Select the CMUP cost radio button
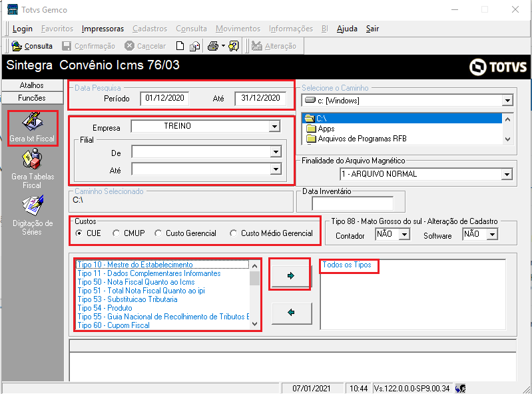532x394 pixels. [x=116, y=233]
